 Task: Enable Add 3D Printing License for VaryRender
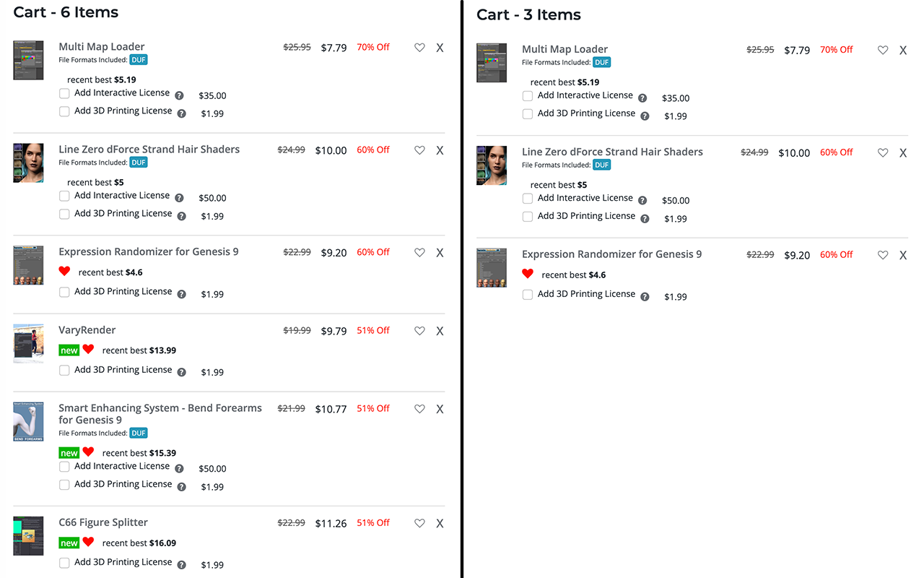[x=65, y=370]
